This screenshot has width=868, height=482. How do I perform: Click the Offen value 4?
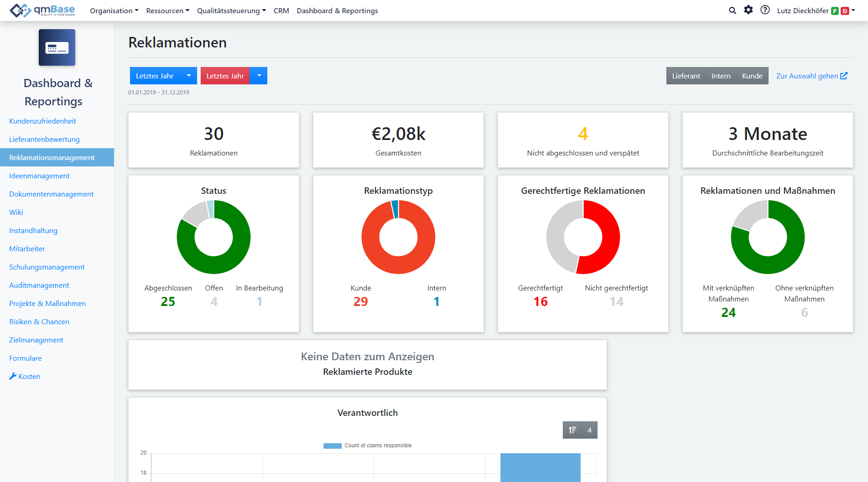(214, 301)
